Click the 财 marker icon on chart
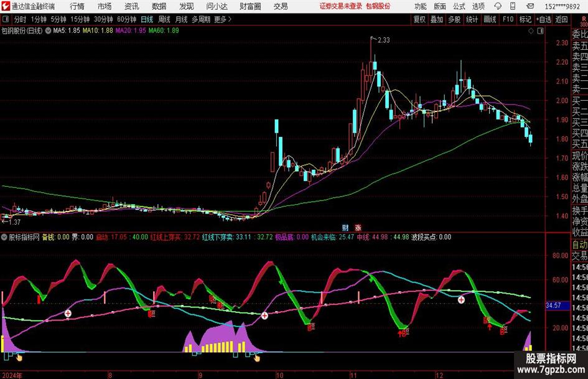The width and height of the screenshot is (588, 379). (x=345, y=227)
